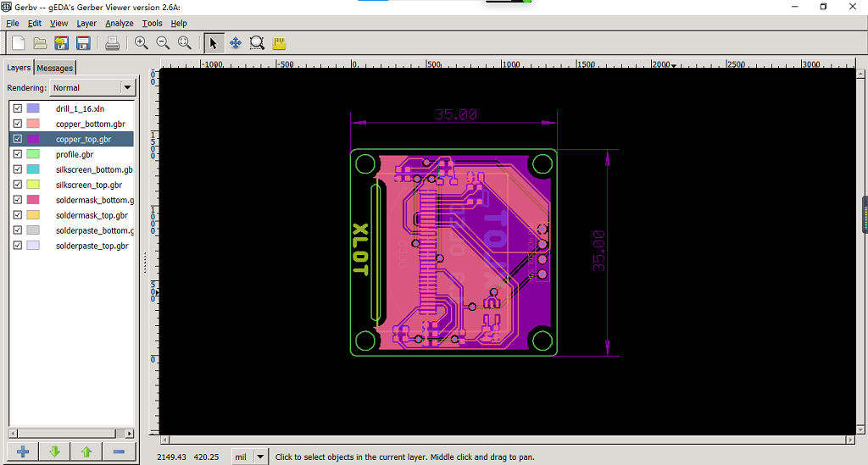Open the Analyze menu
Screen dimensions: 868x465
[119, 23]
